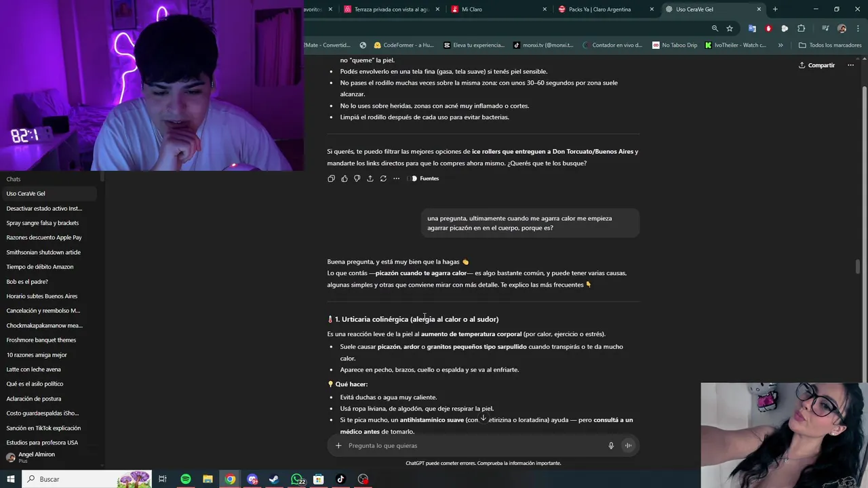
Task: Click the thumbs up icon under response
Action: coord(344,178)
